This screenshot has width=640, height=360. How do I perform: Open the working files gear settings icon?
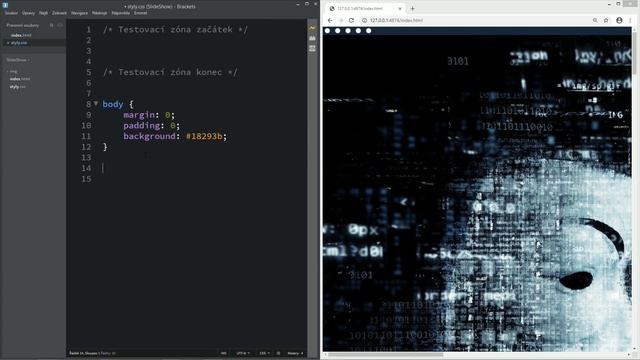tap(51, 25)
